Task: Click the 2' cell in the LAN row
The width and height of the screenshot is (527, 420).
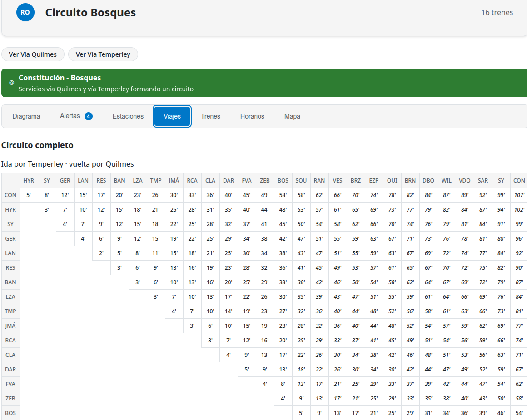Action: (101, 253)
